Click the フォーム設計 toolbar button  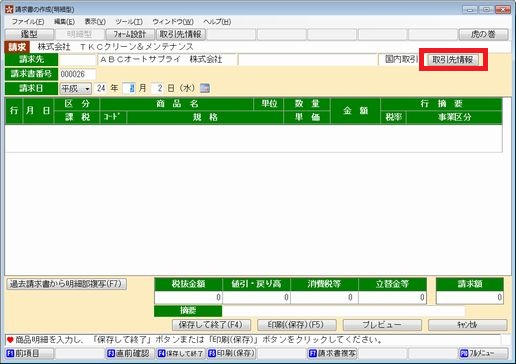(x=130, y=34)
